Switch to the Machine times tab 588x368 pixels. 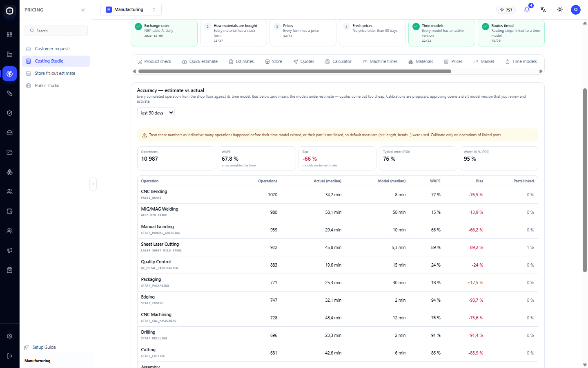point(380,61)
